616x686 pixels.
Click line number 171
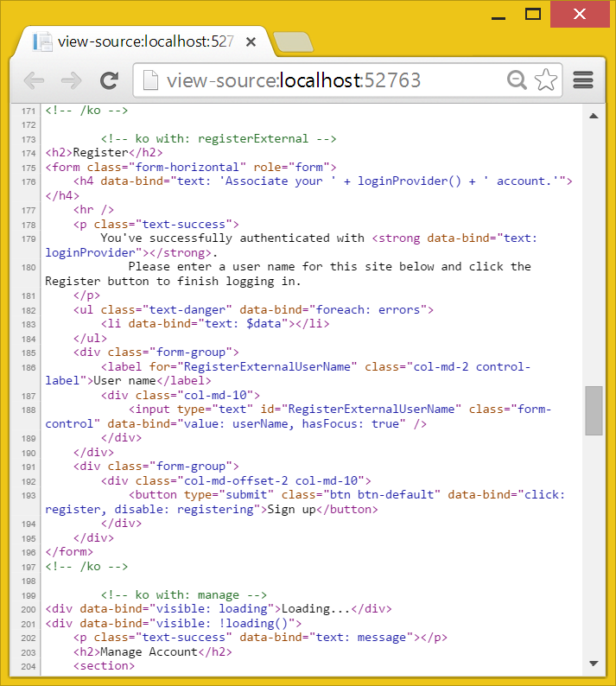pyautogui.click(x=29, y=111)
